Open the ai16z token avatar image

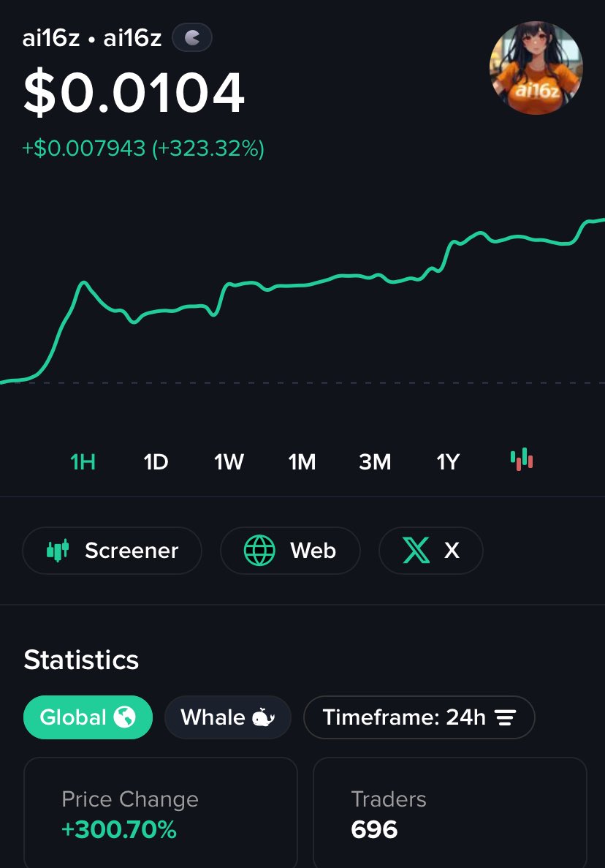point(536,68)
